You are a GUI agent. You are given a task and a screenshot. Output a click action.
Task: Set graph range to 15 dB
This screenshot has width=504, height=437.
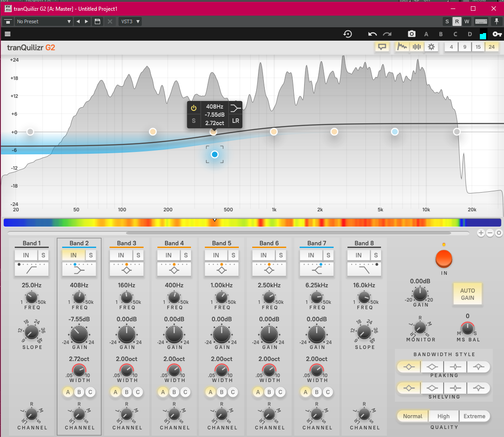[478, 47]
